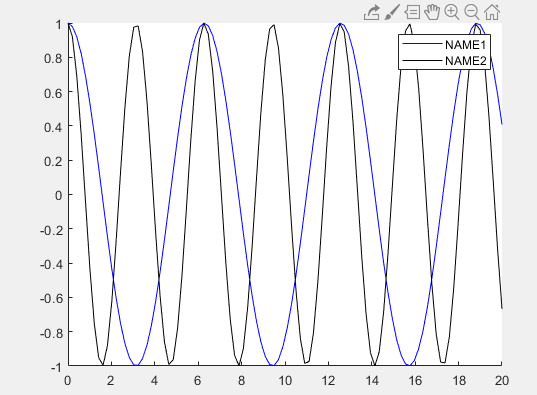Click the blue NAME1 legend line sample

(x=422, y=44)
